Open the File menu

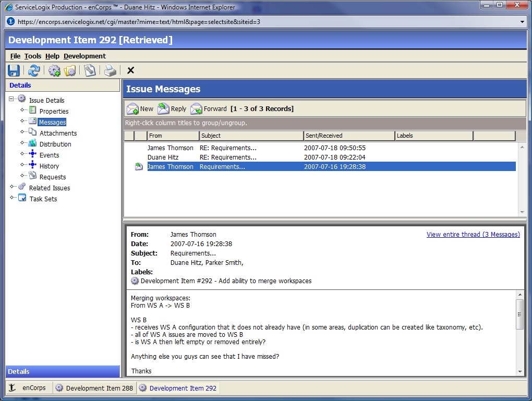(15, 56)
